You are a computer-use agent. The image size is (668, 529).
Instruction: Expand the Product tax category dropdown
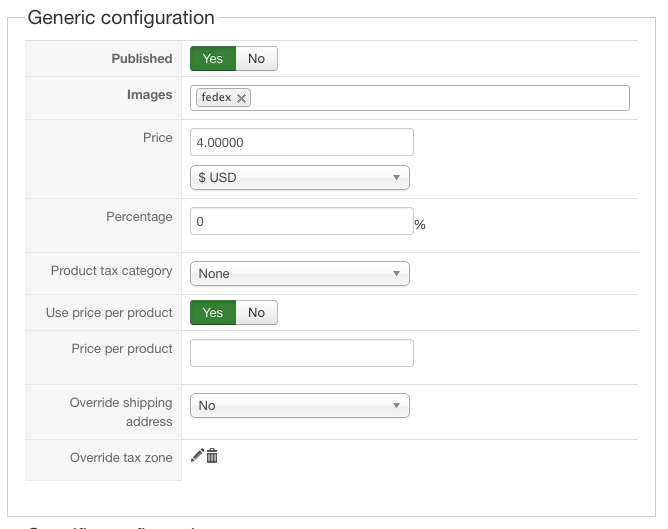[x=300, y=273]
